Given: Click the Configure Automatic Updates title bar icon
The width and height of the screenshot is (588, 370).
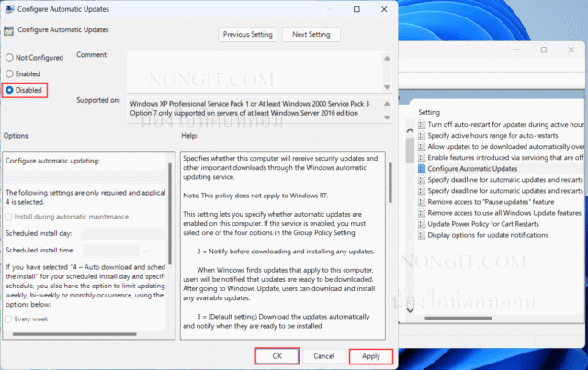Looking at the screenshot, I should [x=9, y=9].
